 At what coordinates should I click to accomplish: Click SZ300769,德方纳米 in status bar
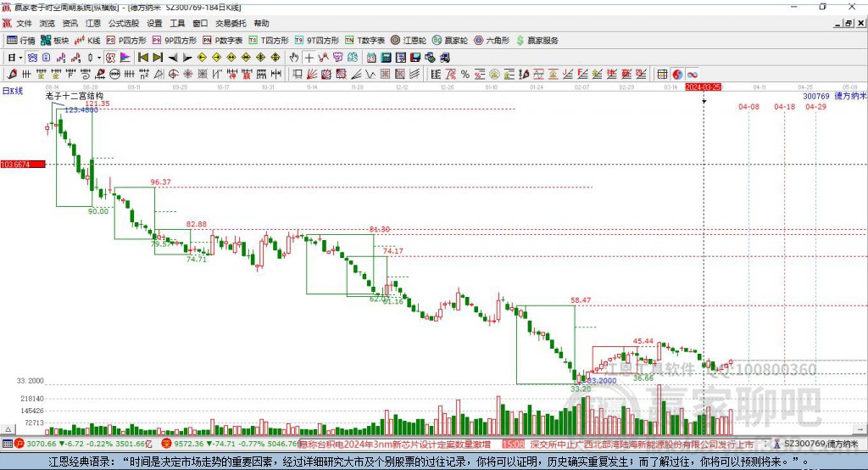point(821,444)
